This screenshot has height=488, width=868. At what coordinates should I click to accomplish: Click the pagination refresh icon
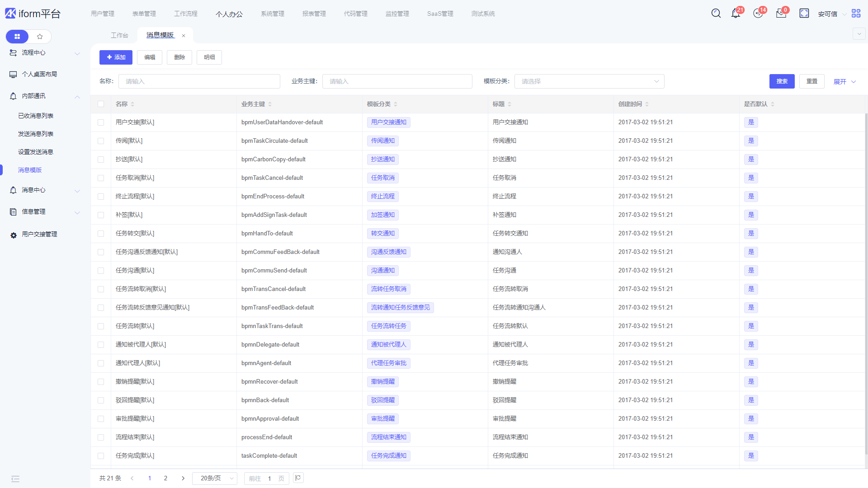pos(298,478)
